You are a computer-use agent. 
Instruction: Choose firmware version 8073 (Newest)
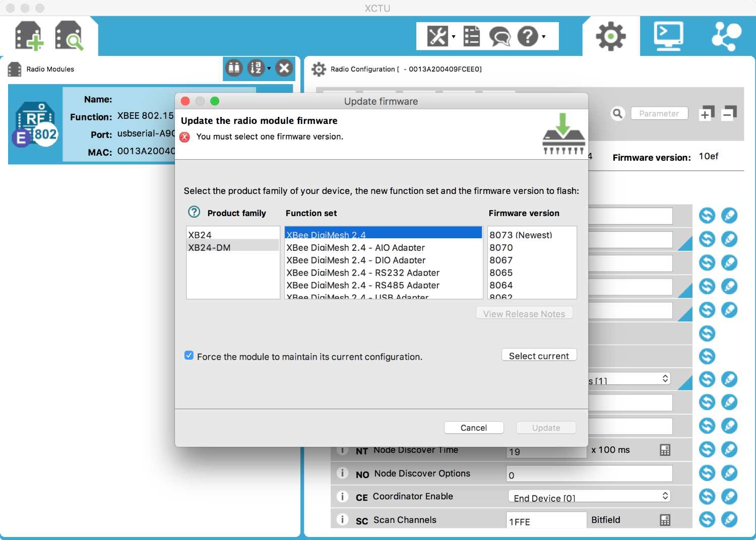click(521, 235)
